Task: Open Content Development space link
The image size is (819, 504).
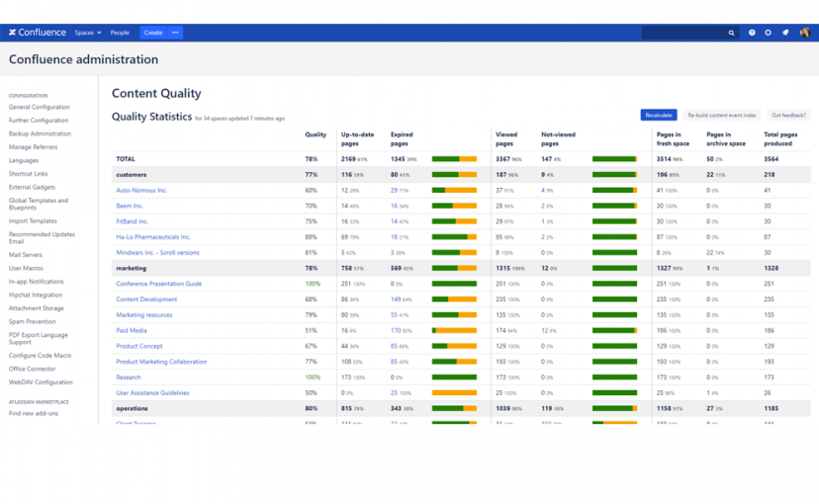Action: click(146, 299)
